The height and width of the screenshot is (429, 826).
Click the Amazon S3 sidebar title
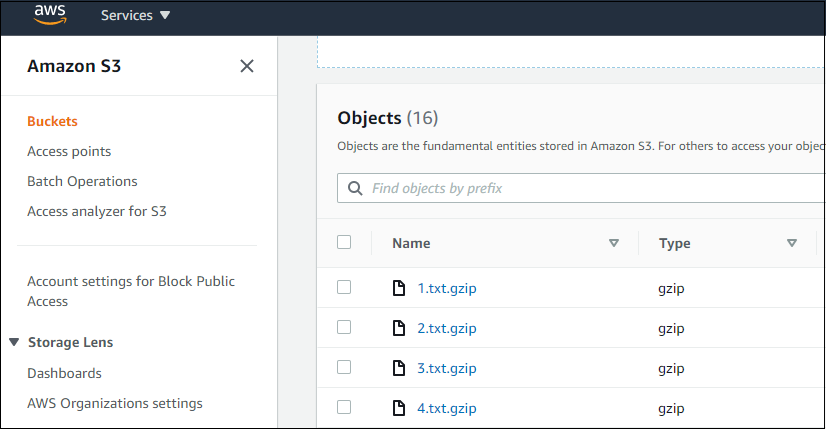point(74,66)
